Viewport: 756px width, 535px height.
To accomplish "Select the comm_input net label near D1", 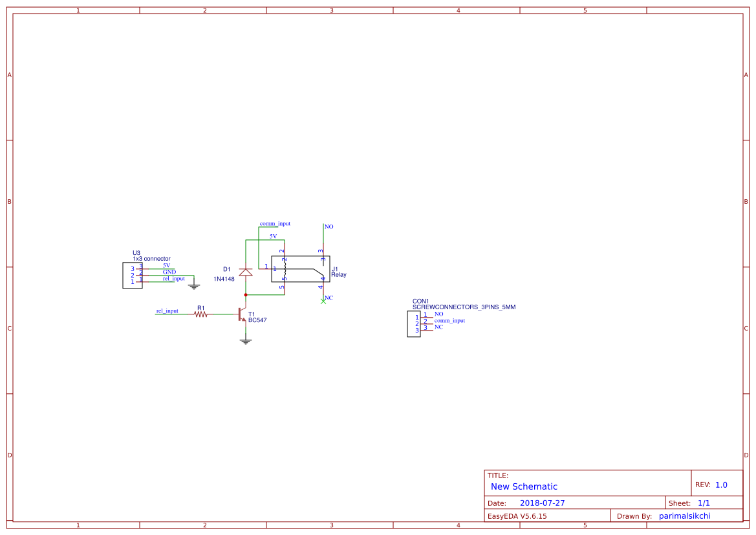I will [275, 223].
